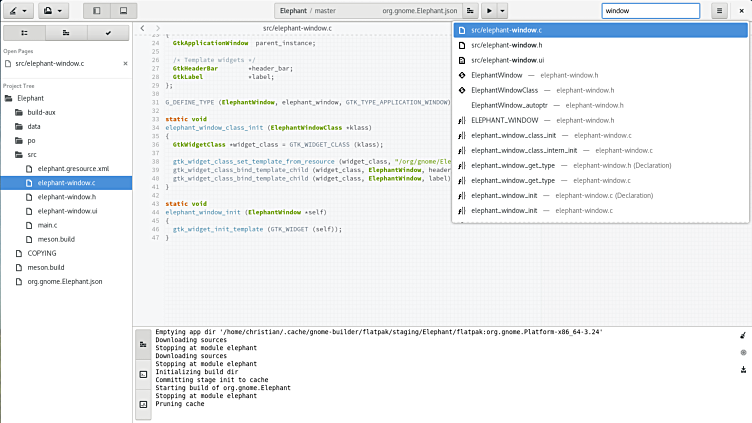
Task: Close the src/elephant-window.c open page
Action: pyautogui.click(x=125, y=63)
